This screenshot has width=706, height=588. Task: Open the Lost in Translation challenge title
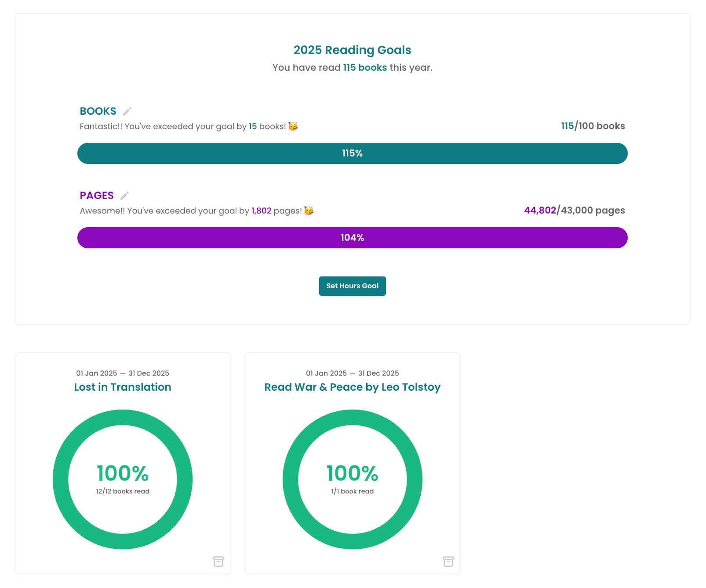click(123, 387)
